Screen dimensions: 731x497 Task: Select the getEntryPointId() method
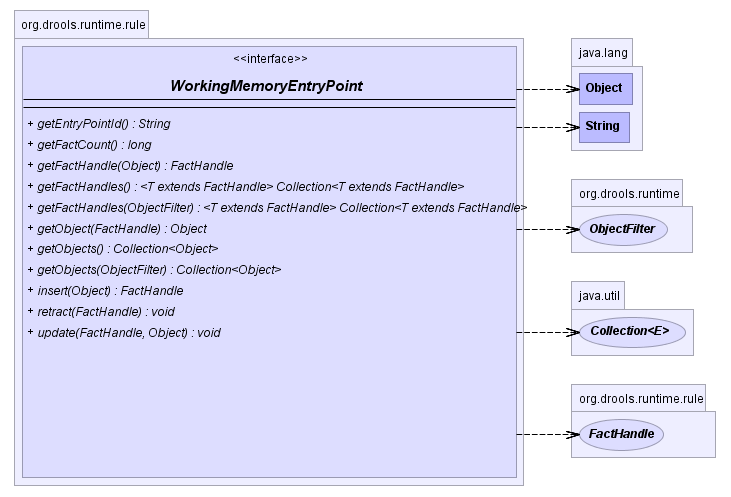point(99,124)
